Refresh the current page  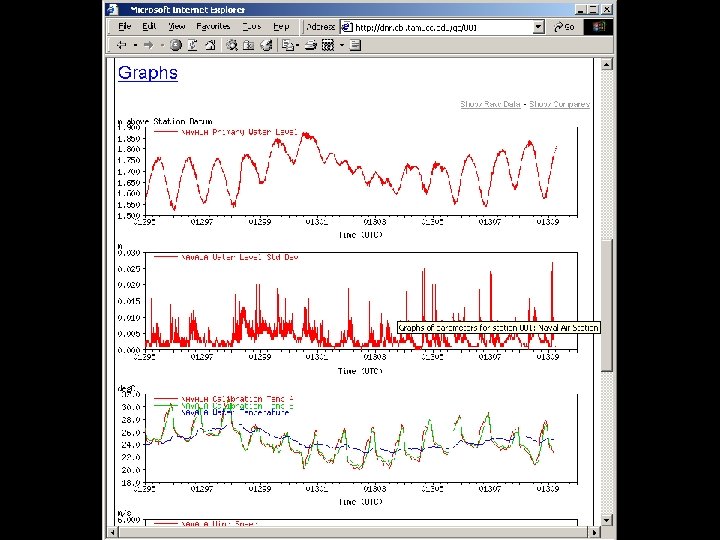pos(193,45)
